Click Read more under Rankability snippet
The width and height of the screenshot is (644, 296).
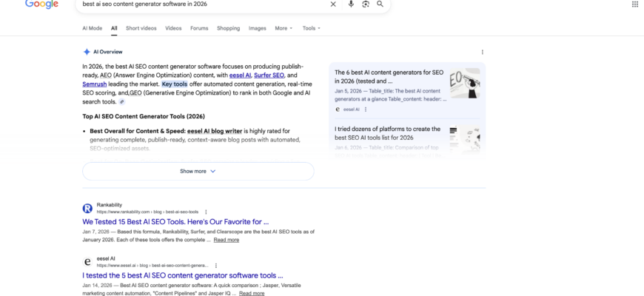click(x=227, y=240)
